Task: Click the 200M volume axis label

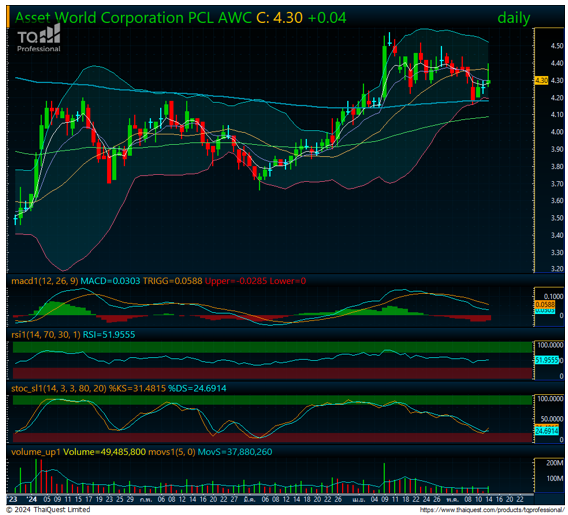Action: 555,463
